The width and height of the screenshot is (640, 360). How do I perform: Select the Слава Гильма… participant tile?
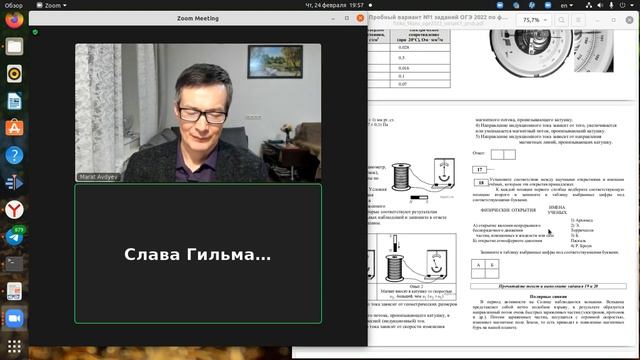point(198,253)
